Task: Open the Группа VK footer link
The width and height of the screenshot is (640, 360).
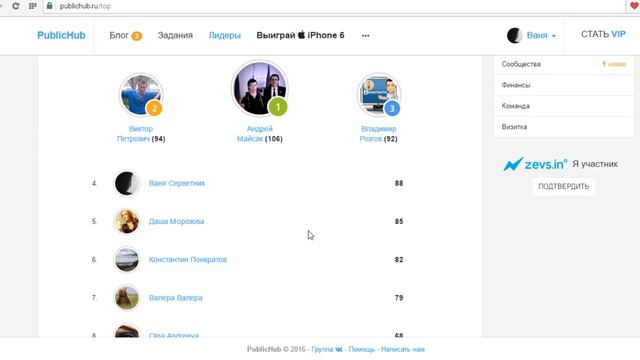Action: coord(327,349)
